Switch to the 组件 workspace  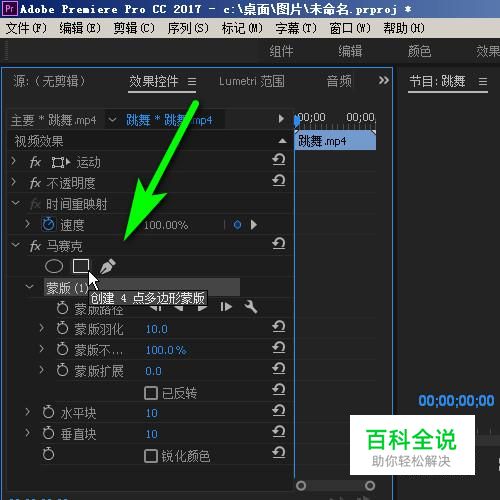tap(281, 52)
